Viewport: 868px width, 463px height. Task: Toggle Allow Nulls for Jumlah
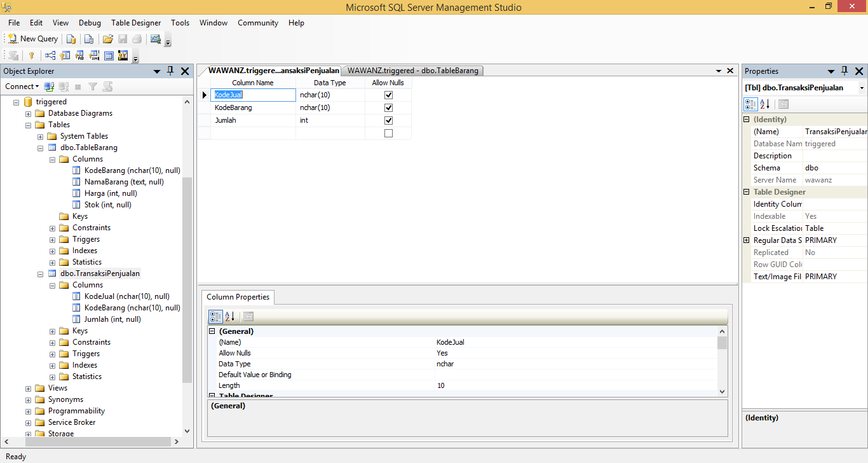pyautogui.click(x=388, y=121)
